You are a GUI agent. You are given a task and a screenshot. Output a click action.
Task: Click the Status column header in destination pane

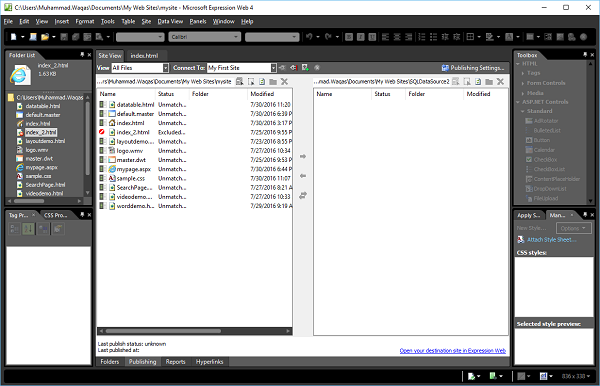point(388,94)
